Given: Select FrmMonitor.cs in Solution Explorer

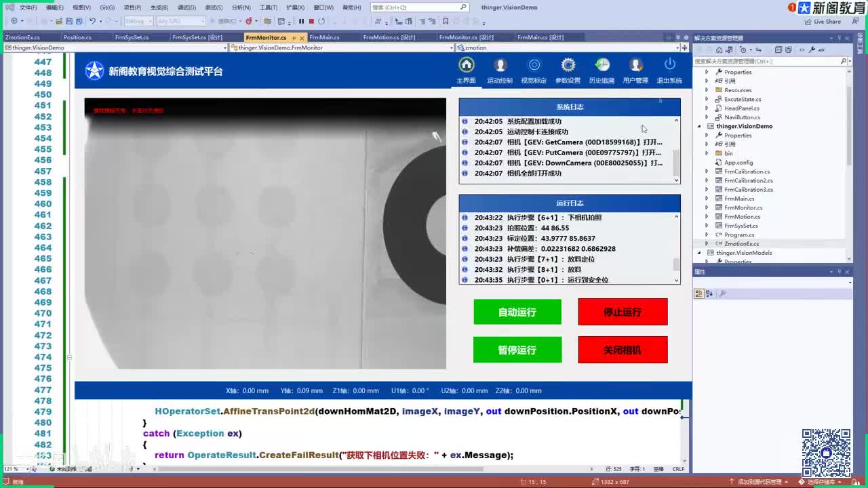Looking at the screenshot, I should 743,207.
